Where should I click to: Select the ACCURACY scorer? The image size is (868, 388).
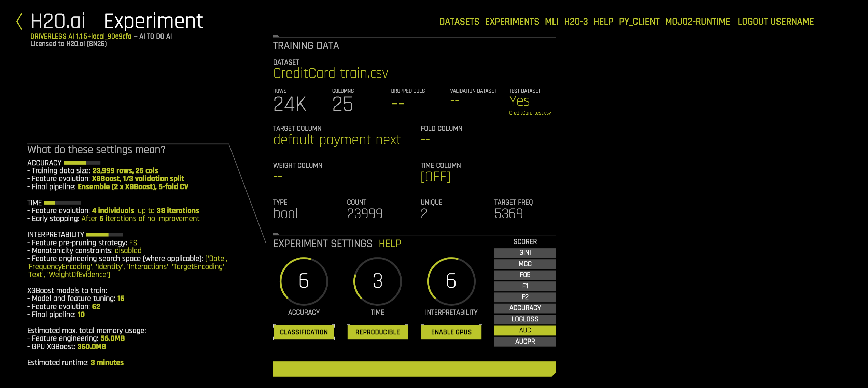click(525, 308)
